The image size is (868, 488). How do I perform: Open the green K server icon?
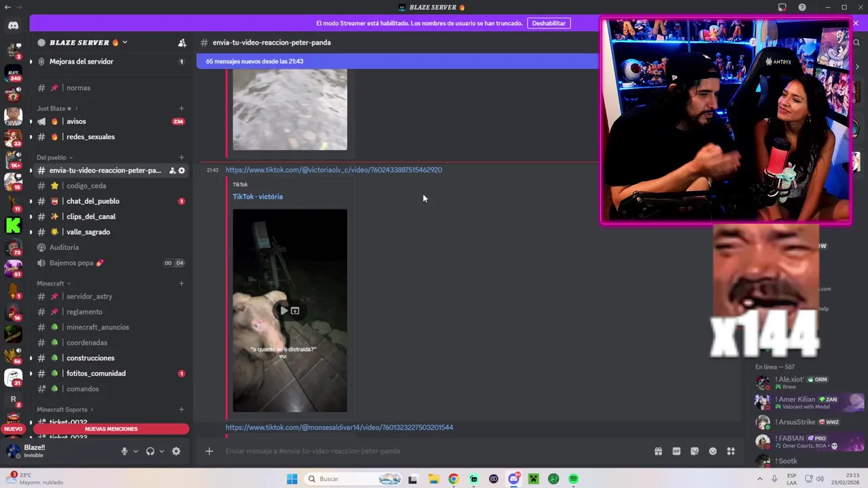(x=13, y=225)
